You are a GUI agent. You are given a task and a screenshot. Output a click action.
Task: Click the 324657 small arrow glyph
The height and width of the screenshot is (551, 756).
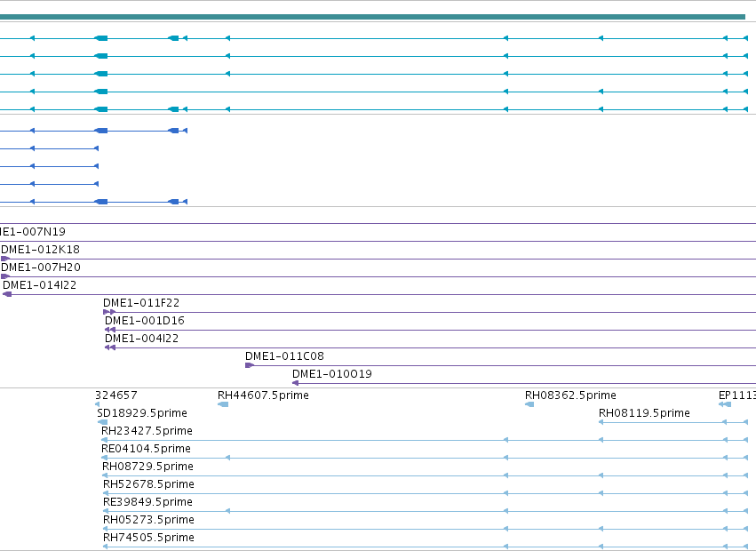[x=98, y=404]
